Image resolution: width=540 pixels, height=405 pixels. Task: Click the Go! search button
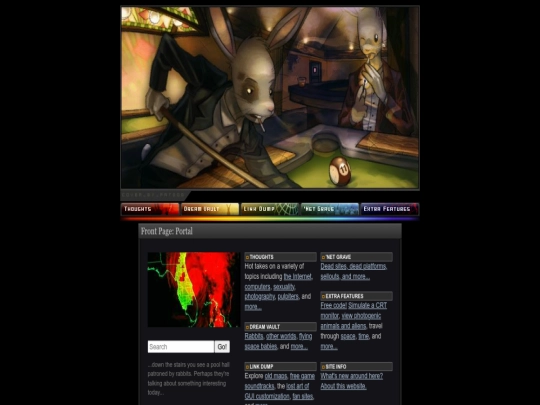222,347
